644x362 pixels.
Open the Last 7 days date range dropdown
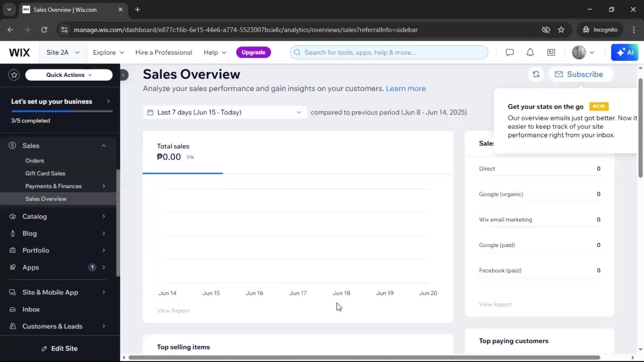point(224,113)
